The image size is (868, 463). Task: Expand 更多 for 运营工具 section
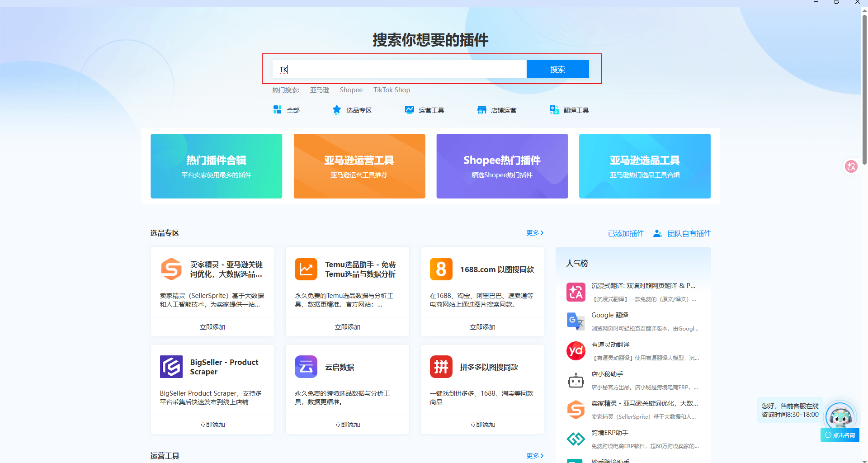point(535,456)
